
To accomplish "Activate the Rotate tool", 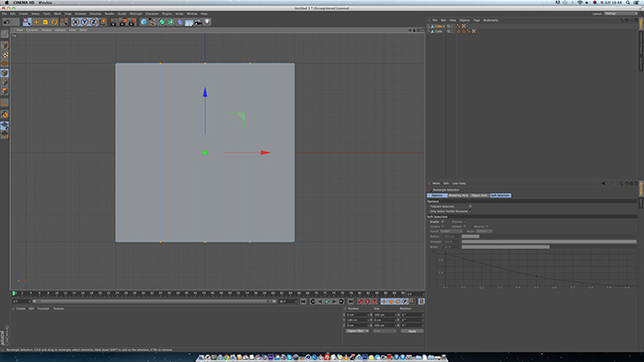I will (x=54, y=22).
